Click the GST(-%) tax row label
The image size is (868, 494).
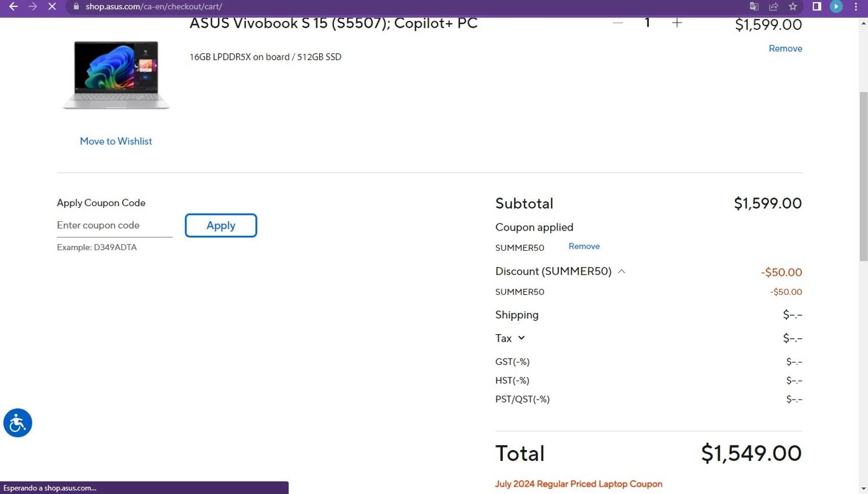[512, 362]
